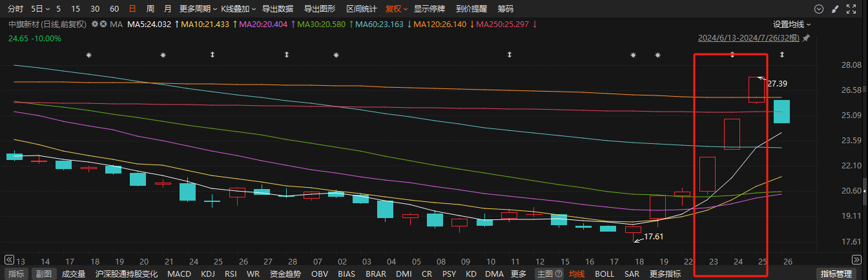
Task: Select the OBV indicator
Action: coord(319,274)
